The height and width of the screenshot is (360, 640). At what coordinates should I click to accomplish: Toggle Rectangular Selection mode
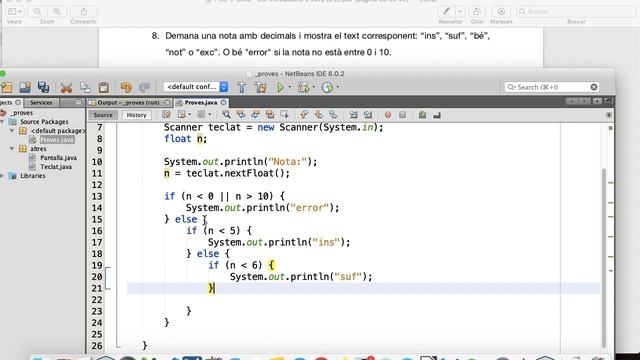tap(284, 115)
